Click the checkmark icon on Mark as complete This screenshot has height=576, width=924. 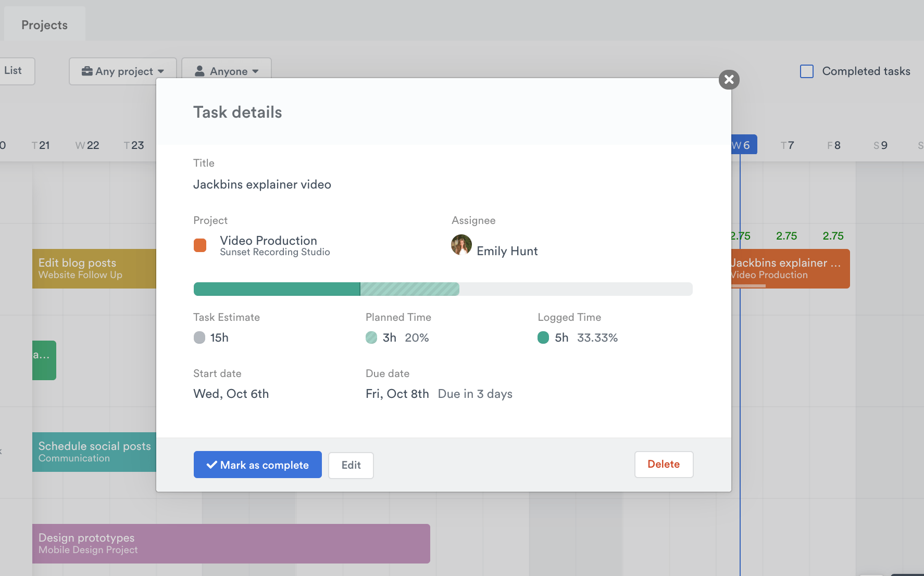click(x=211, y=465)
